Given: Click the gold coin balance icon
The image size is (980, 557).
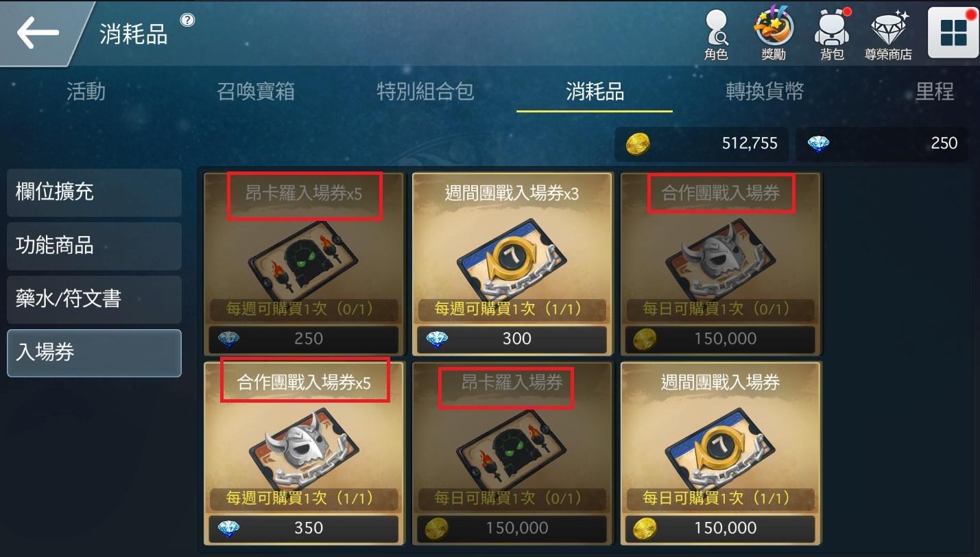Looking at the screenshot, I should coord(638,143).
